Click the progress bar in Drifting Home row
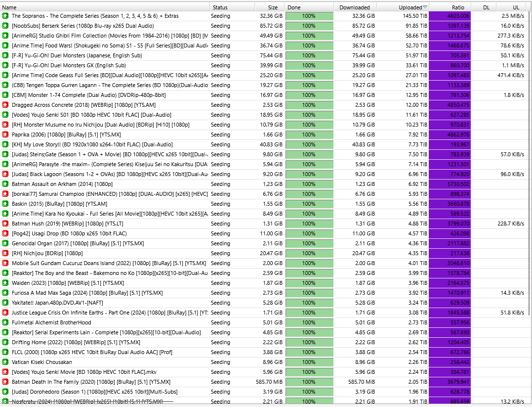Image resolution: width=532 pixels, height=407 pixels. (x=309, y=342)
